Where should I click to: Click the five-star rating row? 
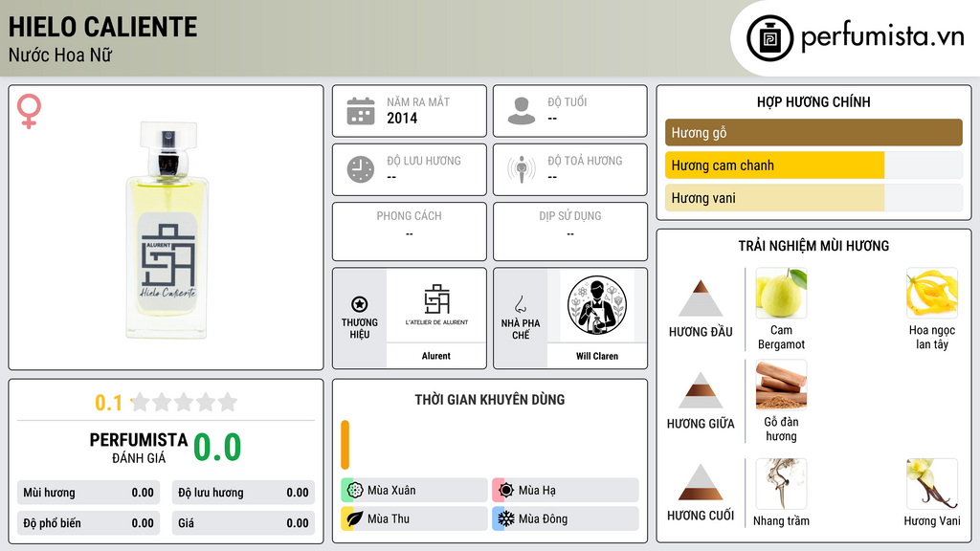(185, 402)
